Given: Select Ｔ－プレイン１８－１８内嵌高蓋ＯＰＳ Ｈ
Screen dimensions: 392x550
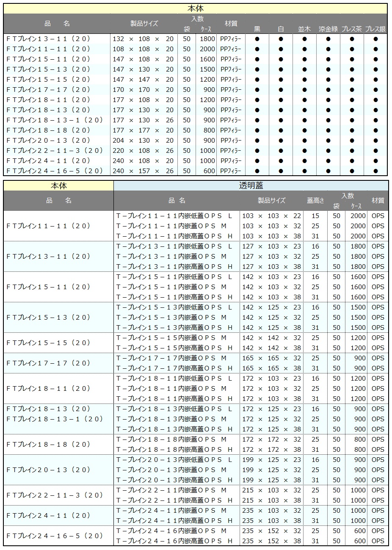Looking at the screenshot, I should tap(174, 450).
